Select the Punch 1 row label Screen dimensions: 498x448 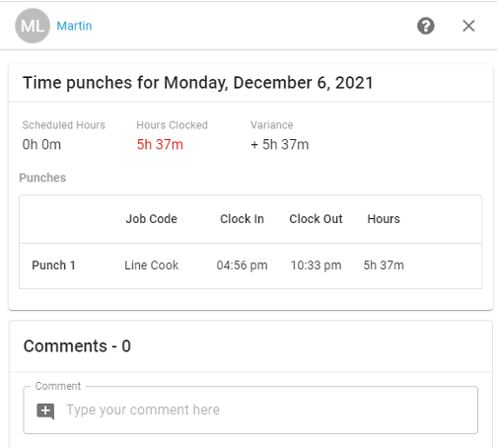click(x=53, y=265)
